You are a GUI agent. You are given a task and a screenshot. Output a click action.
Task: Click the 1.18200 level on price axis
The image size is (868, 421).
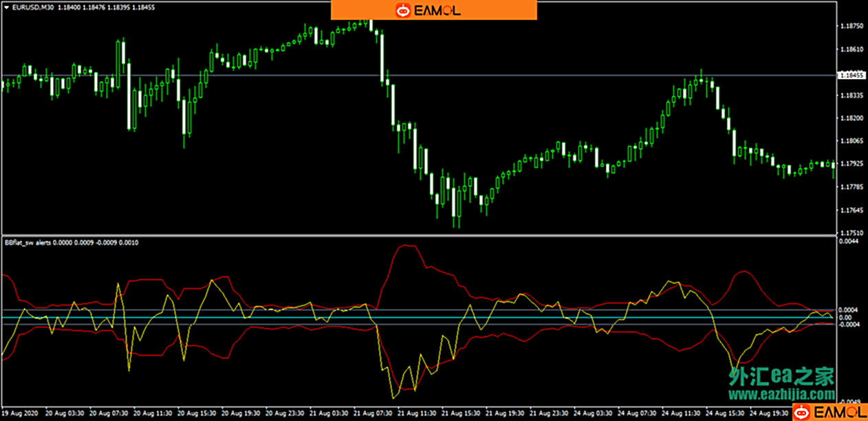pos(851,118)
